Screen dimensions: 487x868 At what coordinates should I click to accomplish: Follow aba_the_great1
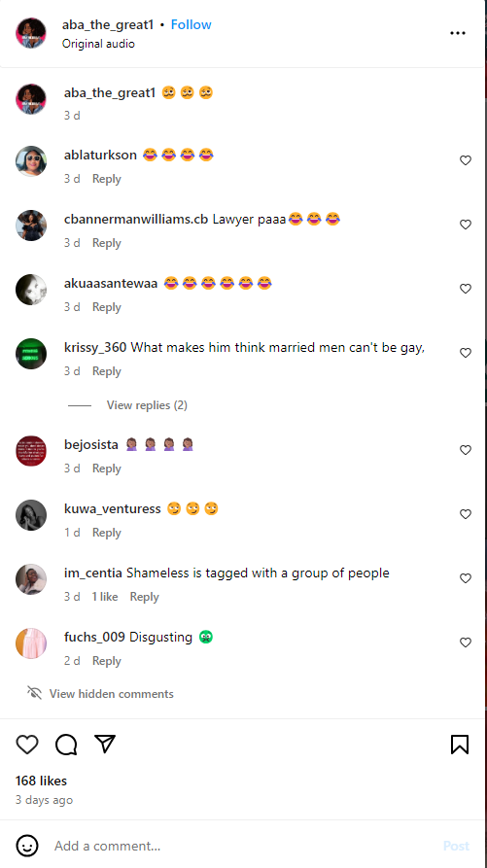(191, 24)
